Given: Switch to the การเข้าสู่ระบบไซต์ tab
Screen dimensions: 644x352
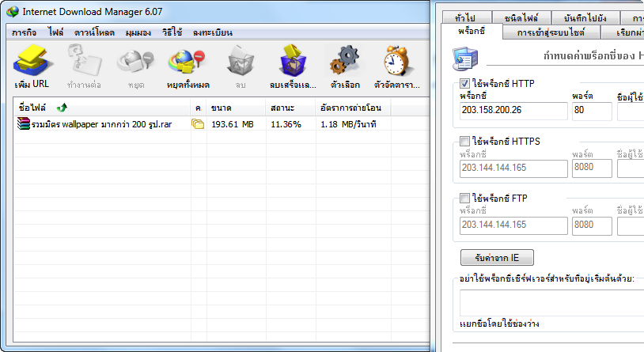Looking at the screenshot, I should [x=551, y=32].
